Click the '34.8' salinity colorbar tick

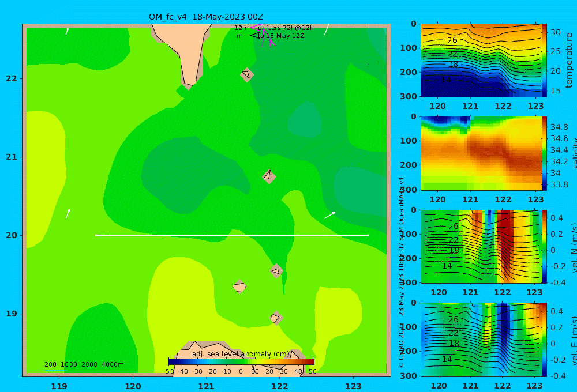559,127
